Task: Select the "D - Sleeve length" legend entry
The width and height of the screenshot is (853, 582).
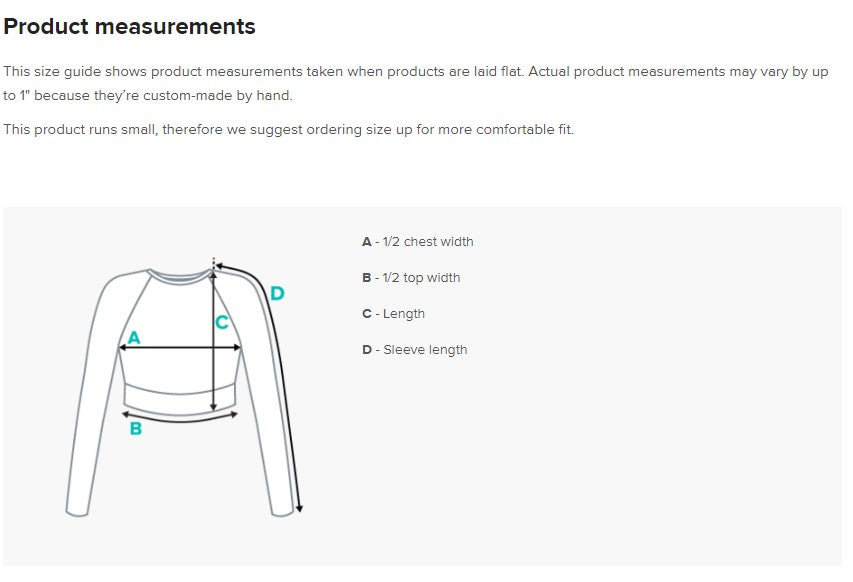Action: coord(414,350)
